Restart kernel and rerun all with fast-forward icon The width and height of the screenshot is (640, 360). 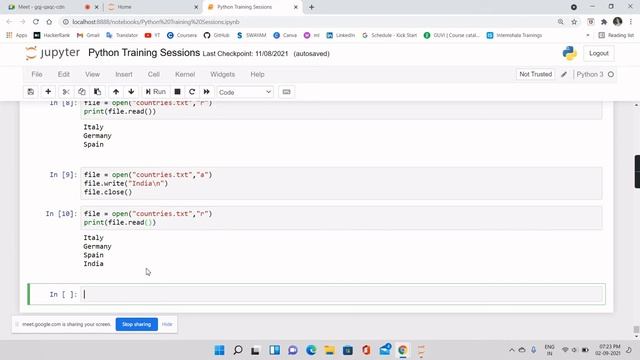(x=207, y=92)
